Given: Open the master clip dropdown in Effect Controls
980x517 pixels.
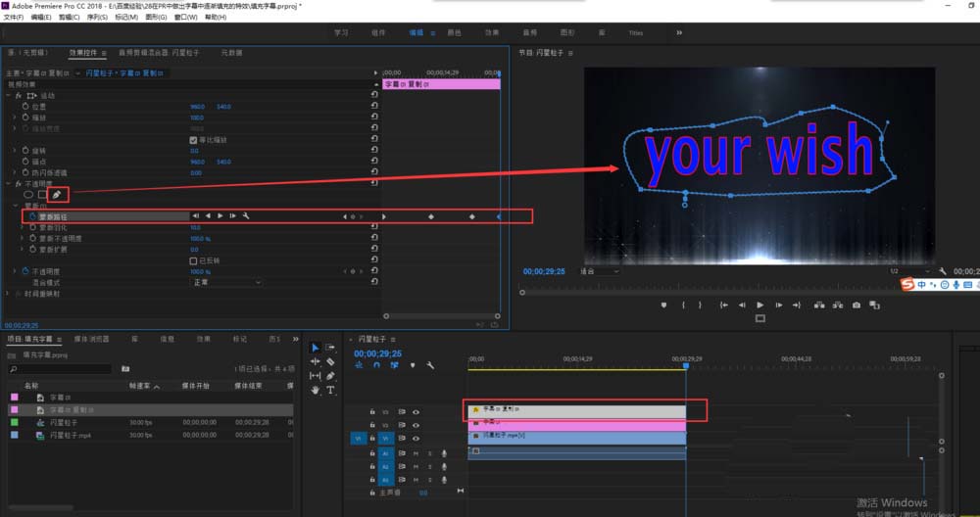Looking at the screenshot, I should point(77,73).
